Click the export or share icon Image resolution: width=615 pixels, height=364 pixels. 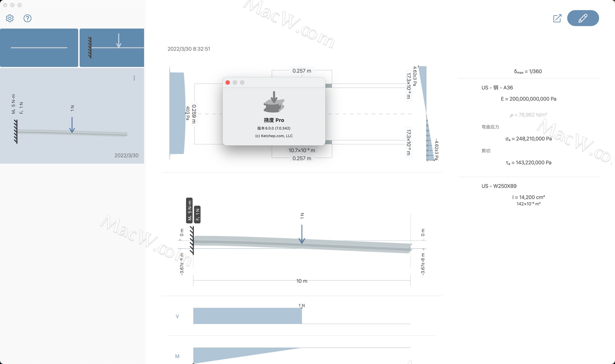(x=557, y=18)
